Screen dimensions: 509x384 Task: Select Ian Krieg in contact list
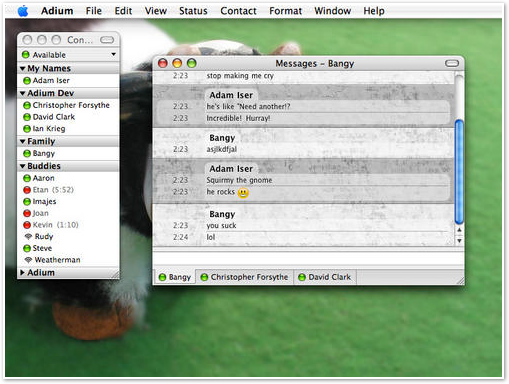(68, 128)
